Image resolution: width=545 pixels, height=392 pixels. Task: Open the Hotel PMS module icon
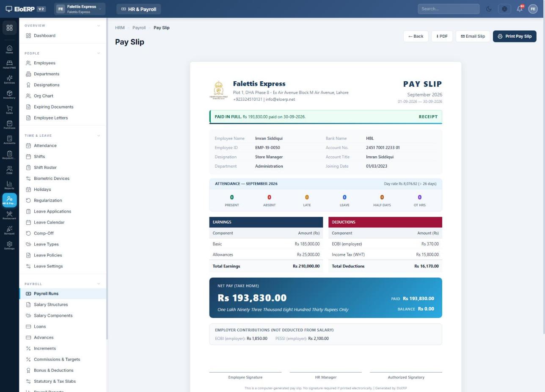(x=9, y=64)
